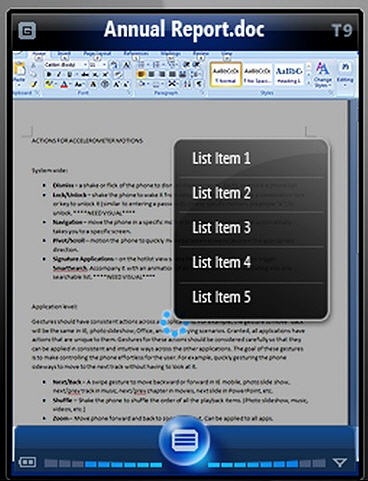Click the Paste icon in the ribbon
Image resolution: width=368 pixels, height=481 pixels.
point(20,73)
